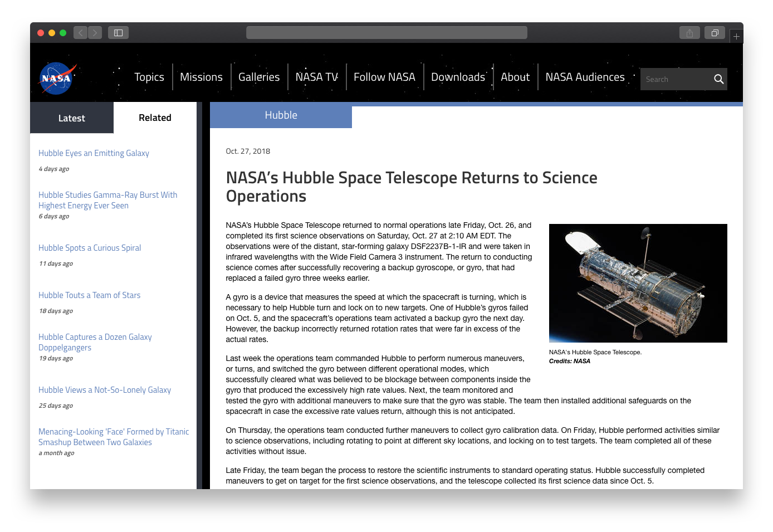
Task: Go forward with browser forward arrow
Action: (x=95, y=33)
